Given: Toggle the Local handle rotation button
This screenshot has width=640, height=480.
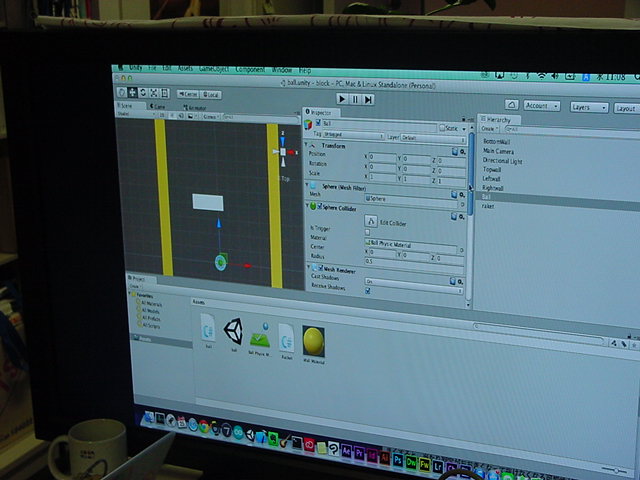Looking at the screenshot, I should pyautogui.click(x=211, y=95).
